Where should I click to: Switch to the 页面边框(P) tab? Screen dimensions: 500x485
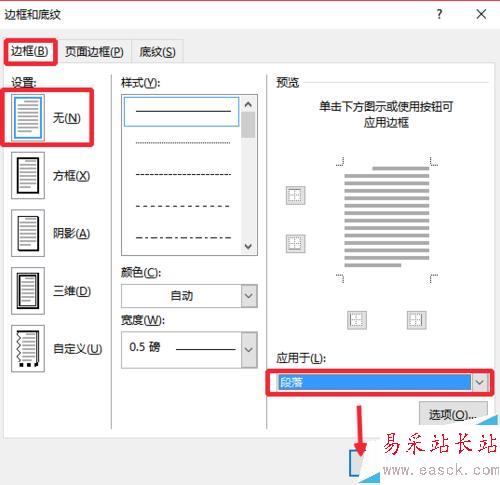click(x=94, y=52)
